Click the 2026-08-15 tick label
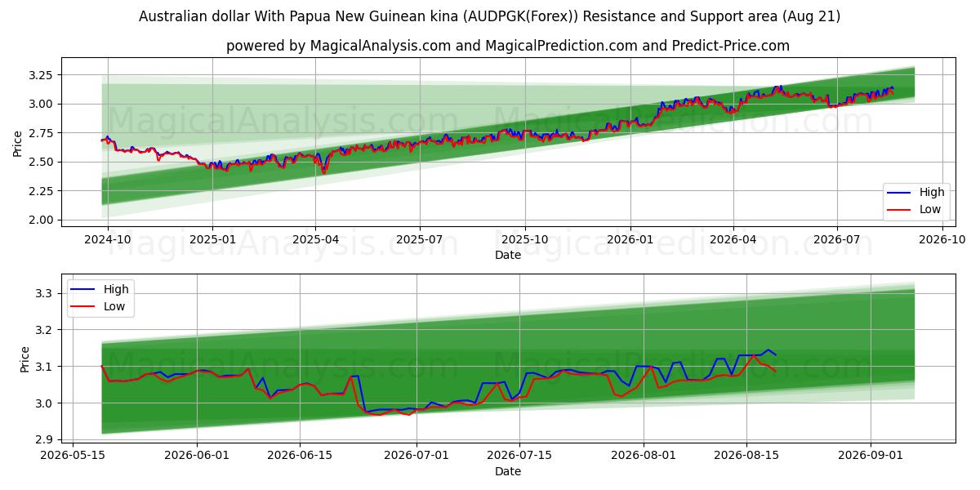Screen dimensions: 980x490 (x=746, y=456)
